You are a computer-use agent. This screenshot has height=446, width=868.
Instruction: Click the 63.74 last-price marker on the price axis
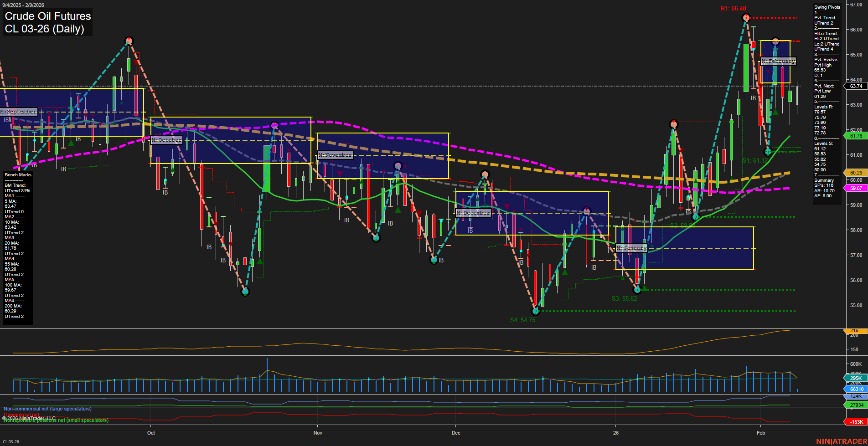click(x=856, y=86)
